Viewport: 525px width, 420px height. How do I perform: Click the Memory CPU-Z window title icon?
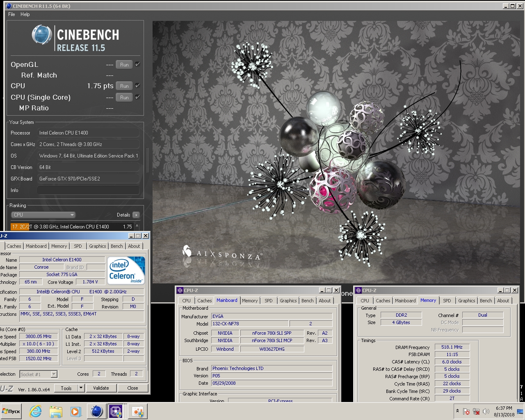[x=358, y=290]
